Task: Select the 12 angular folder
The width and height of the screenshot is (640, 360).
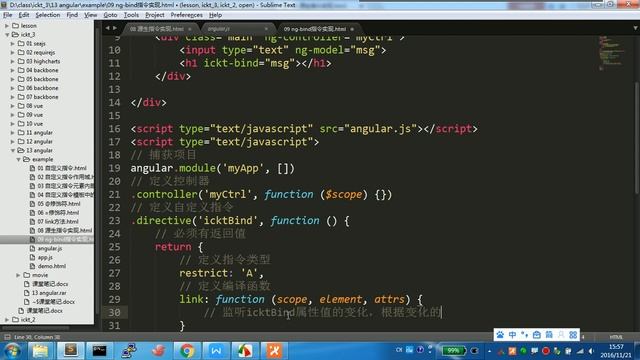Action: (x=39, y=141)
